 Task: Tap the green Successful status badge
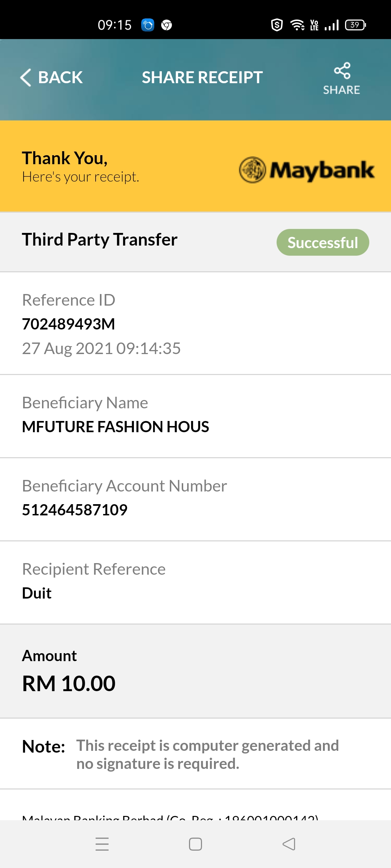[x=323, y=242]
